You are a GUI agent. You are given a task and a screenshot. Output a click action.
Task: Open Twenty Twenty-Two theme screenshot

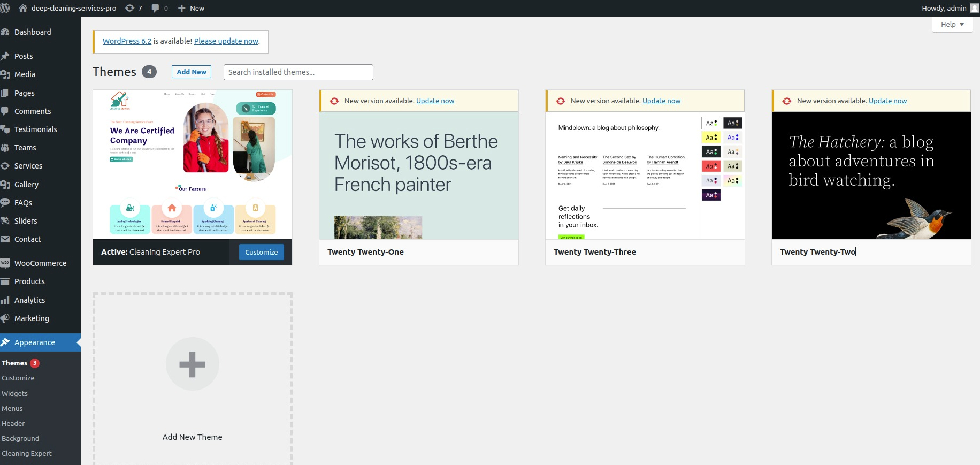point(871,176)
